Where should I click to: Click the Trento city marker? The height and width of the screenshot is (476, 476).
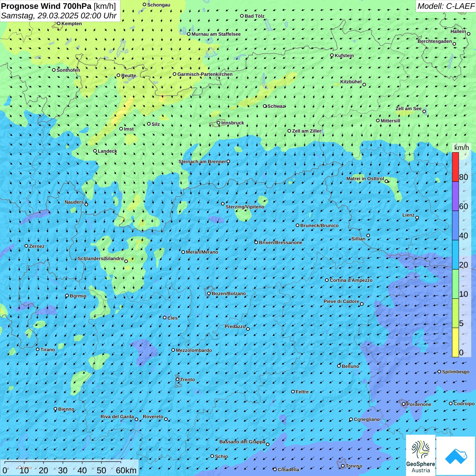coord(177,379)
